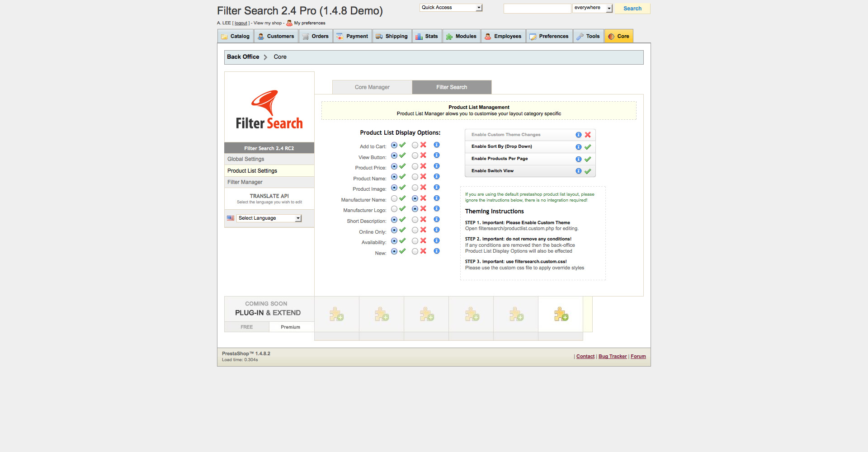Show info for Enable Products Per Page
Screen dimensions: 868x452
click(579, 159)
